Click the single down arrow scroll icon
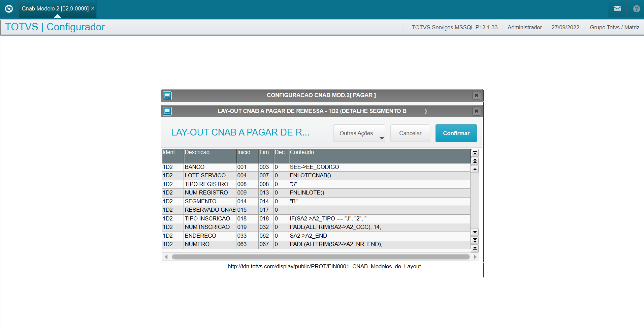This screenshot has width=644, height=330. click(475, 232)
